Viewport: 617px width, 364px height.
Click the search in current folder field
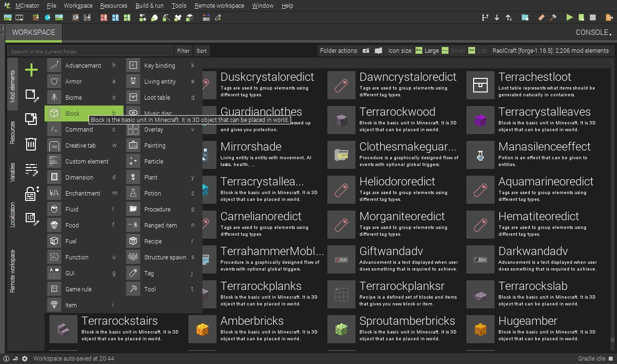[90, 51]
